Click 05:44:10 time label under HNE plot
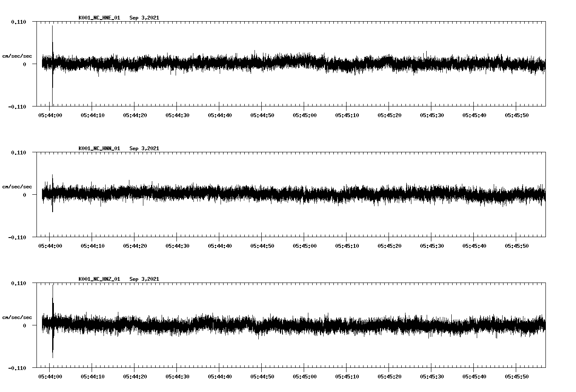This screenshot has height=392, width=576. [93, 115]
